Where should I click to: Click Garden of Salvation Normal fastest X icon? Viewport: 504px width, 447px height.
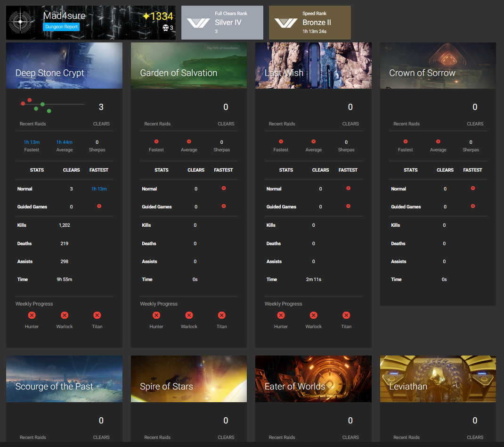pos(224,188)
